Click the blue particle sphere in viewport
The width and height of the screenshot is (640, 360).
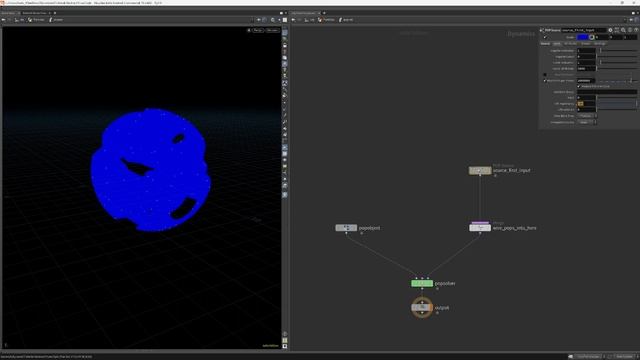pos(150,169)
